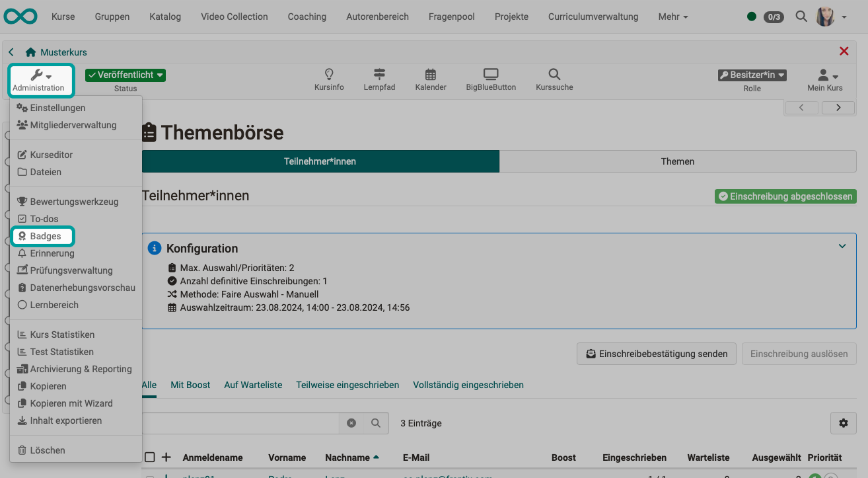Select Badges in Administration menu
This screenshot has width=868, height=478.
coord(45,236)
